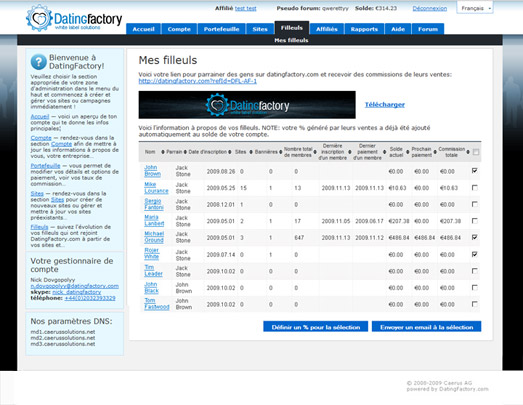The width and height of the screenshot is (523, 405).
Task: Click the Accueil link in sidebar
Action: [x=40, y=116]
